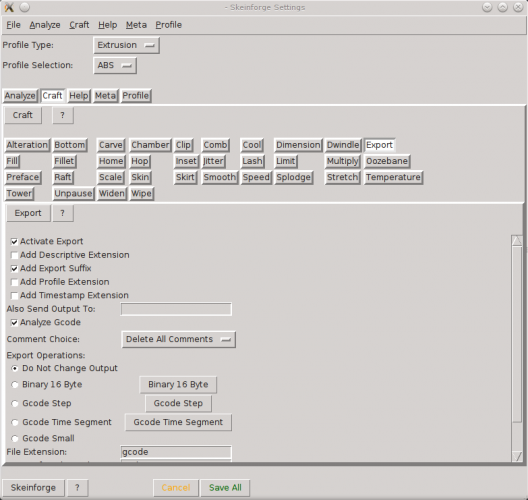The width and height of the screenshot is (528, 500).
Task: Click the Export button above the checkboxes
Action: click(x=28, y=213)
